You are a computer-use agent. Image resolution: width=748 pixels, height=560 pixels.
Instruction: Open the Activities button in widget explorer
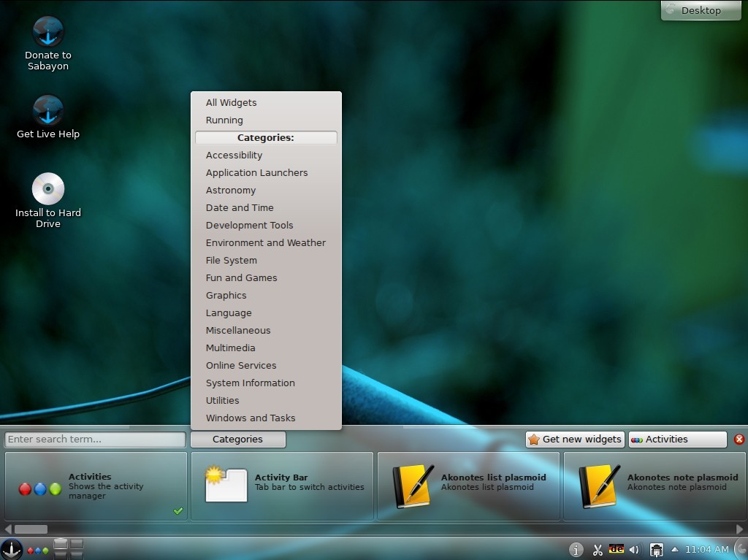tap(678, 440)
